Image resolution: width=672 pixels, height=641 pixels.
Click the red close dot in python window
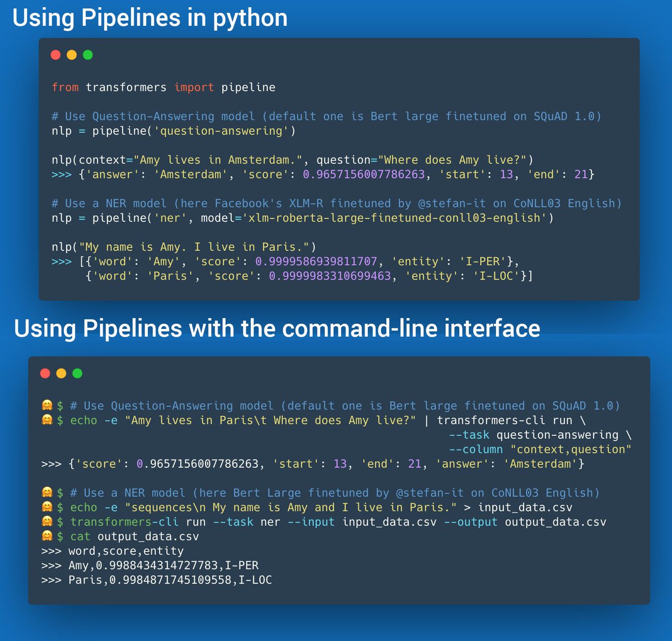[55, 55]
